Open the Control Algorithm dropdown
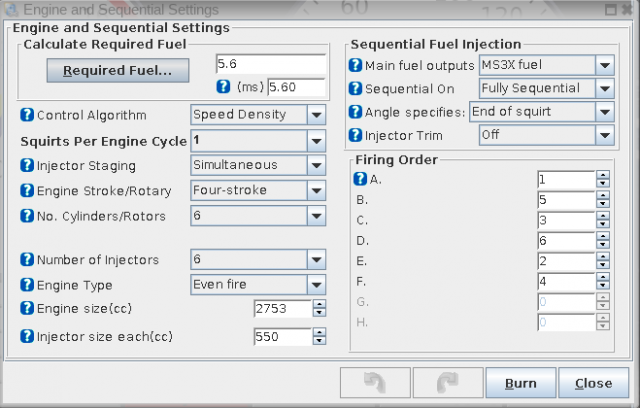640x408 pixels. (316, 115)
